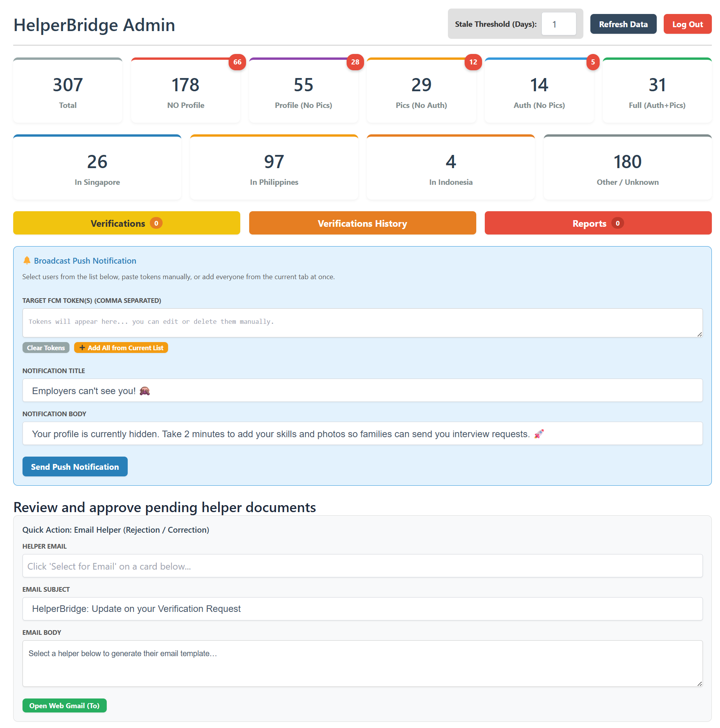
Task: Click the 5 badge on Auth (No Pics)
Action: pyautogui.click(x=593, y=62)
